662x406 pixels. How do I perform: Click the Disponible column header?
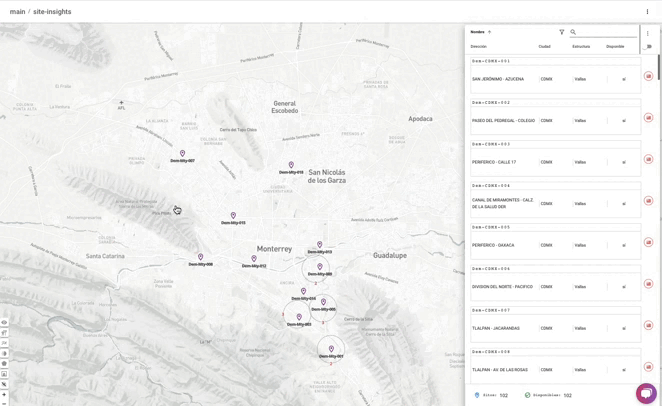tap(615, 46)
